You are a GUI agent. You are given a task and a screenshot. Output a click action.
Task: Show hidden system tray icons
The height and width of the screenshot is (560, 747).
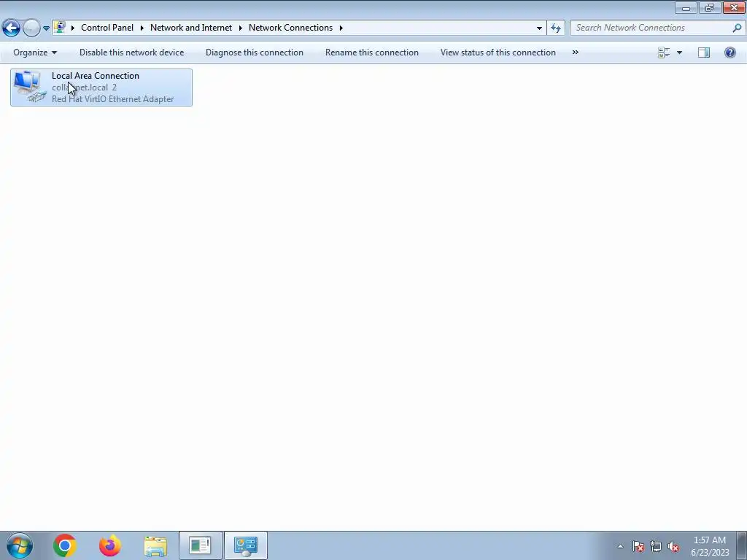point(620,546)
